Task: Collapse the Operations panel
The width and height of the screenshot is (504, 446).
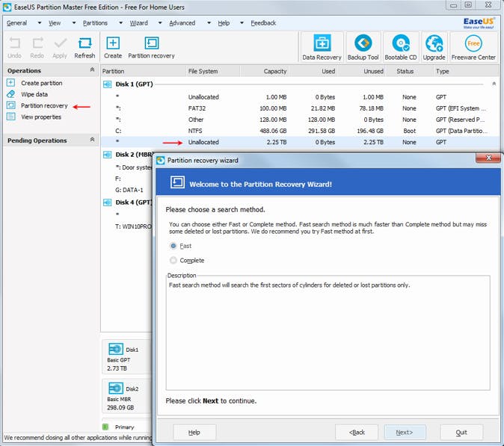Action: (92, 69)
